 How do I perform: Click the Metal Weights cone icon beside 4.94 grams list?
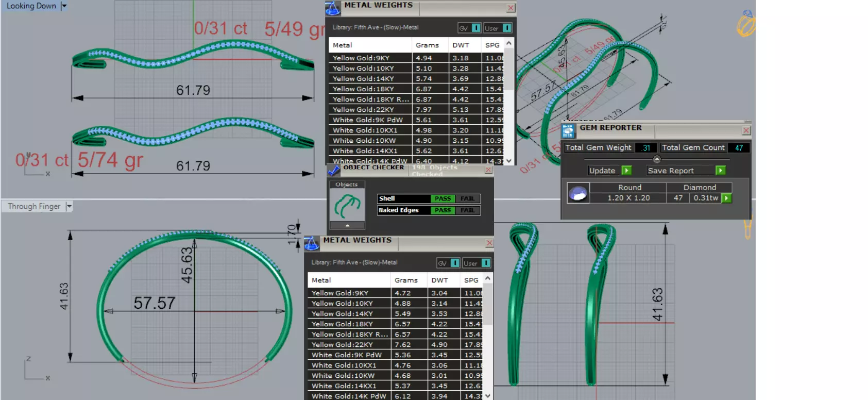333,8
